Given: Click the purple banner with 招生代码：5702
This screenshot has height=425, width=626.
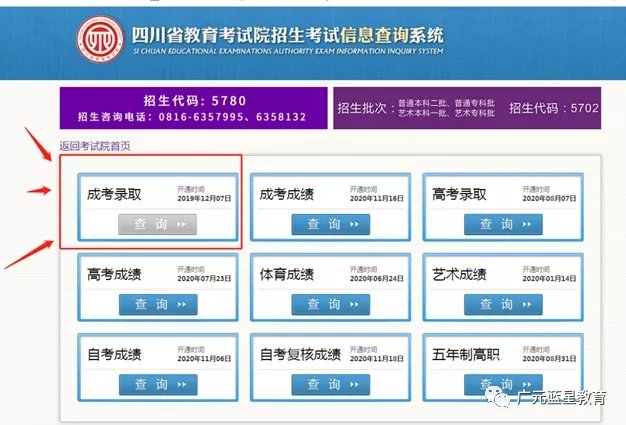Looking at the screenshot, I should tap(467, 108).
